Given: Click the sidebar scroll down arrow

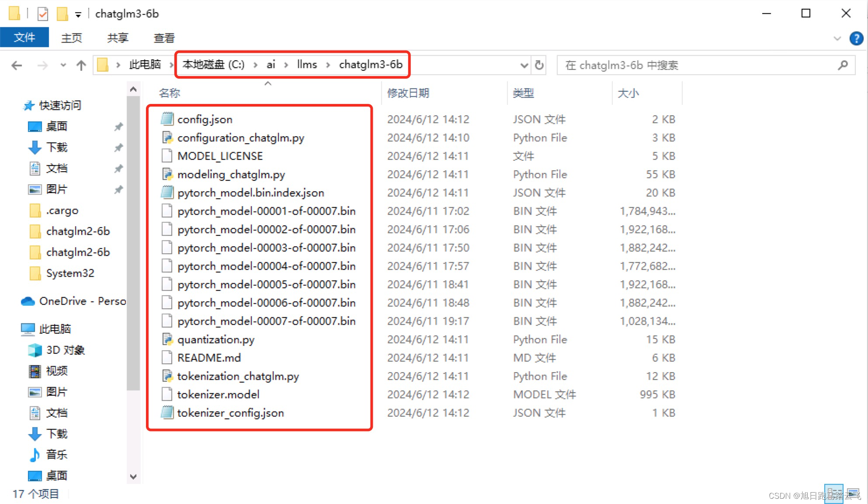Looking at the screenshot, I should tap(133, 476).
